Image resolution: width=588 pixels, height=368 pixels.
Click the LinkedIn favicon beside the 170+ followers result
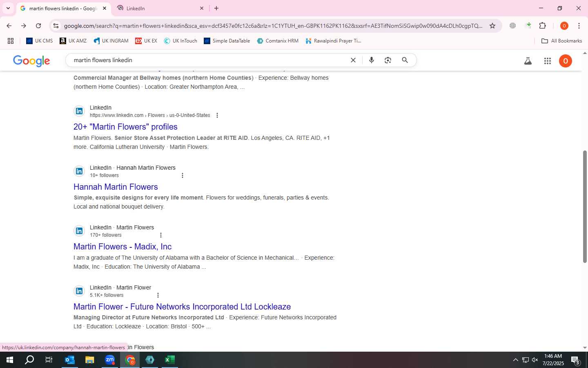pos(79,231)
